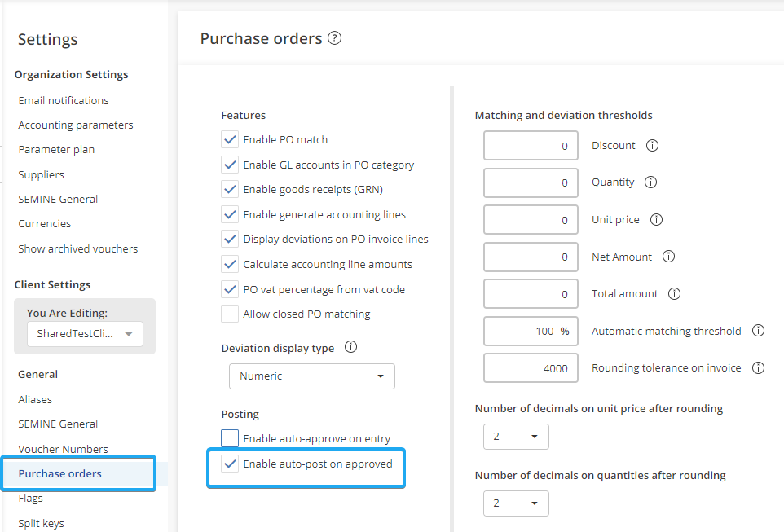Click info icon next to Quantity threshold
This screenshot has width=784, height=532.
point(650,182)
